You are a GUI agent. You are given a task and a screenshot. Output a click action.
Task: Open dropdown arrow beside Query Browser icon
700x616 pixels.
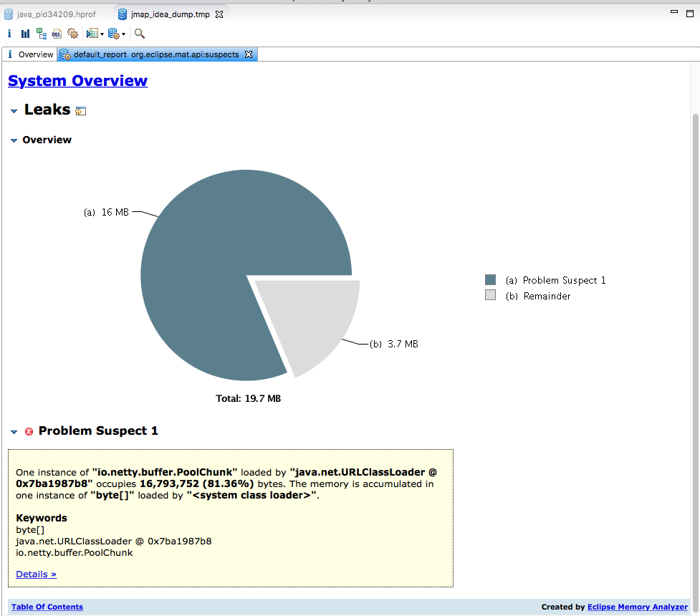(124, 34)
